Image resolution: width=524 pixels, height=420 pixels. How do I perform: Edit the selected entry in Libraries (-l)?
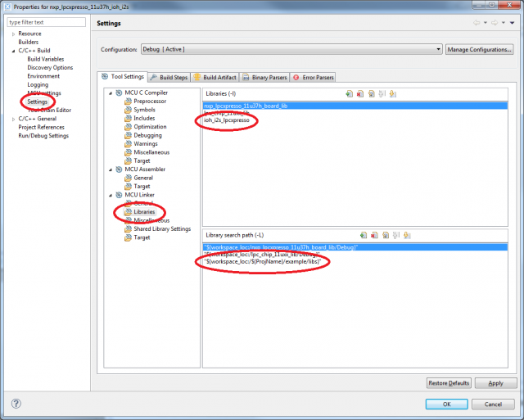coord(371,94)
